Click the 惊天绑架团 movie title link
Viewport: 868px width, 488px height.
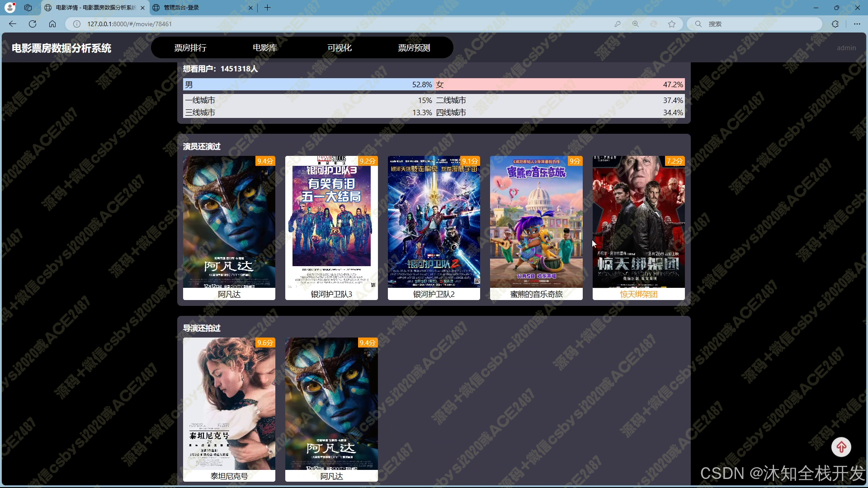click(638, 294)
